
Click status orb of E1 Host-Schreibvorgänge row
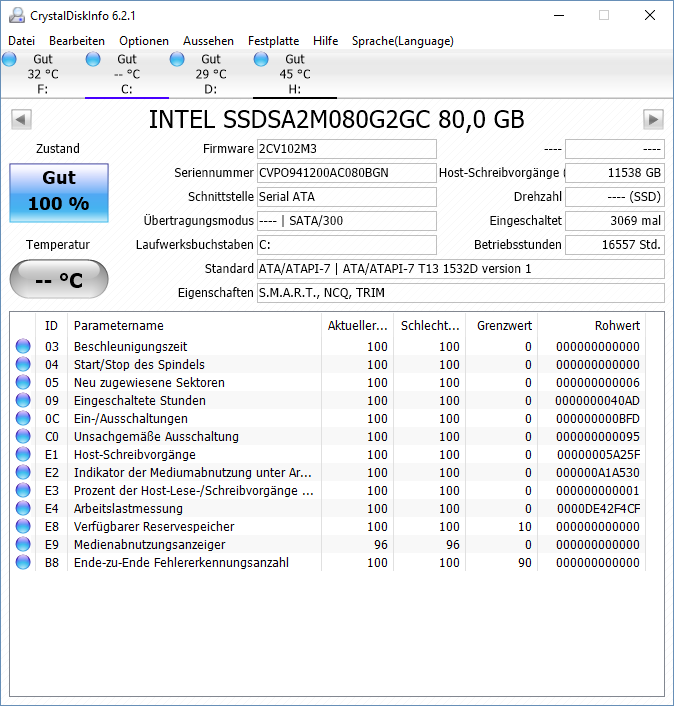click(x=23, y=454)
